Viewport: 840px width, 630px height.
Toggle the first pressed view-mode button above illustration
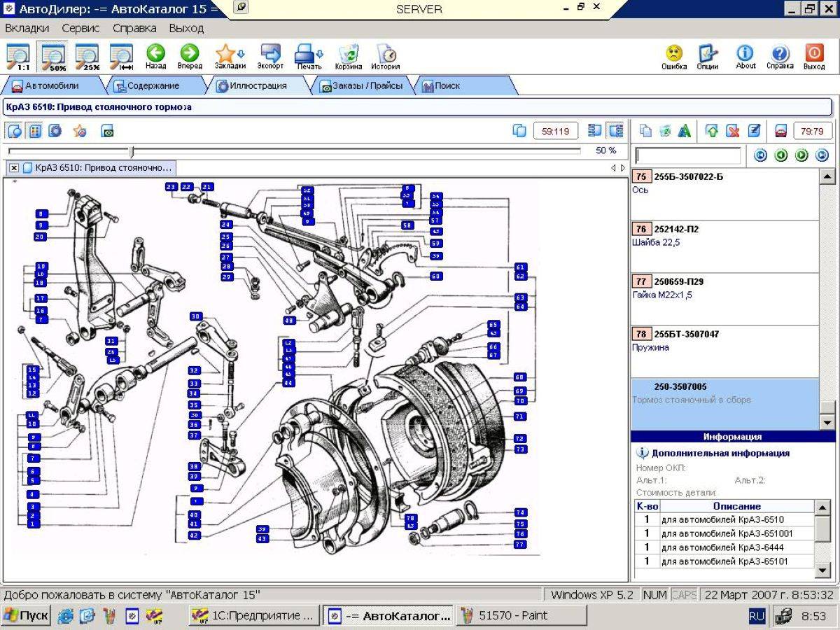click(15, 130)
